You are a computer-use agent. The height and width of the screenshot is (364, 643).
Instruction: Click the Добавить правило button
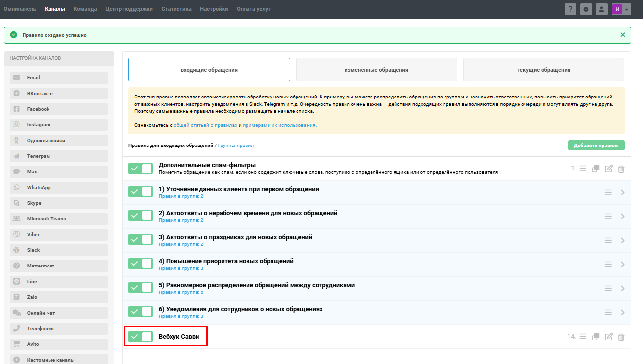[596, 145]
